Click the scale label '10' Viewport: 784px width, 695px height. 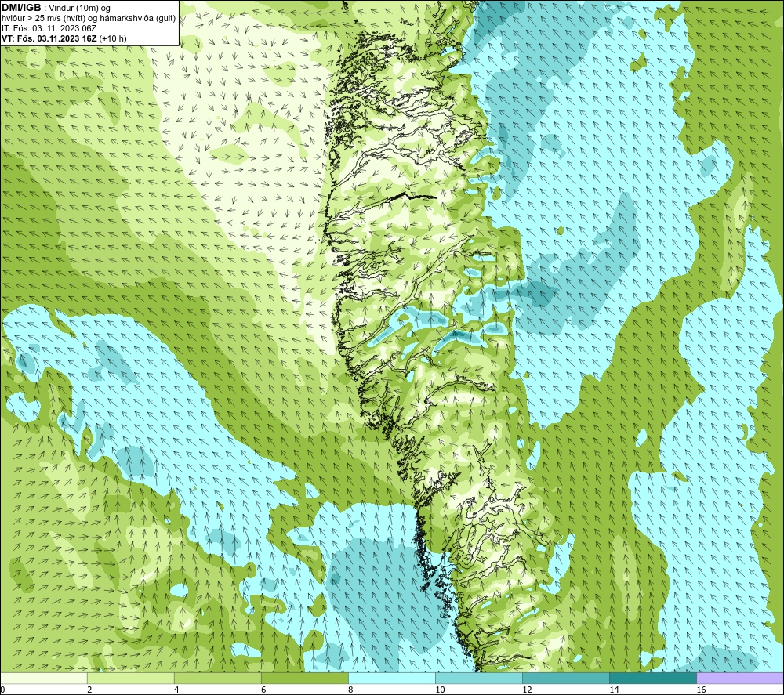440,690
